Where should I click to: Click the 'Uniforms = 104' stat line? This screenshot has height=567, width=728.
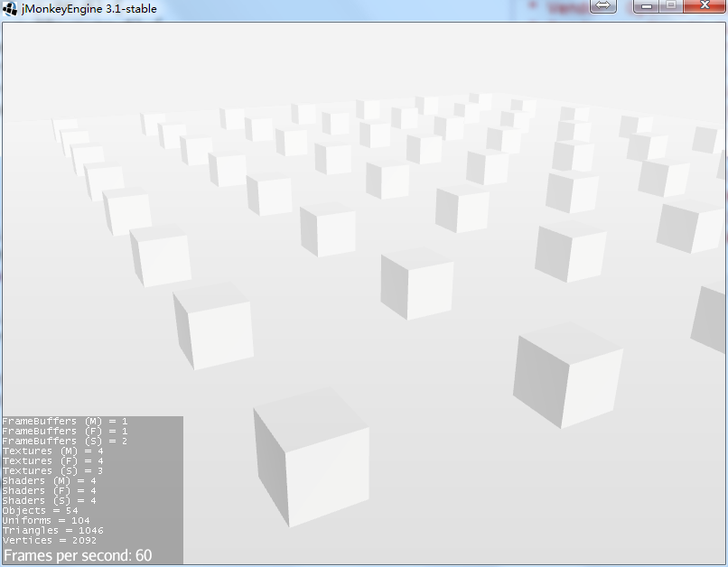click(46, 520)
